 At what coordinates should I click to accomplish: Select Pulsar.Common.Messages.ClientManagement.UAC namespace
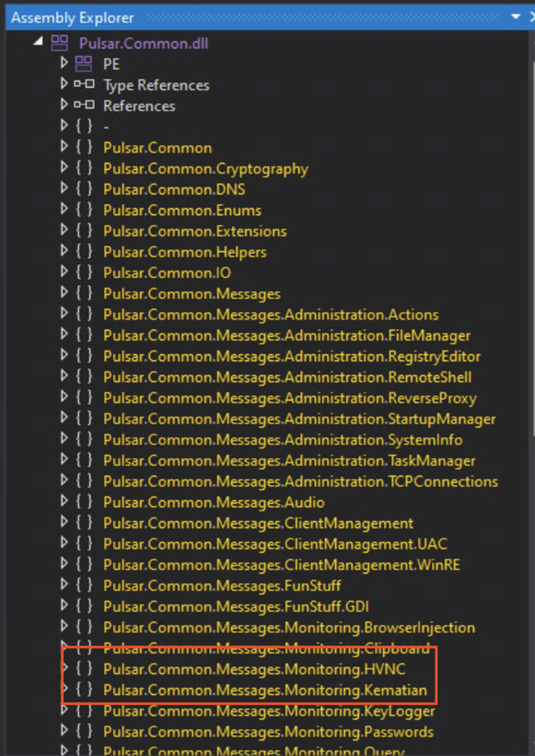[x=275, y=544]
